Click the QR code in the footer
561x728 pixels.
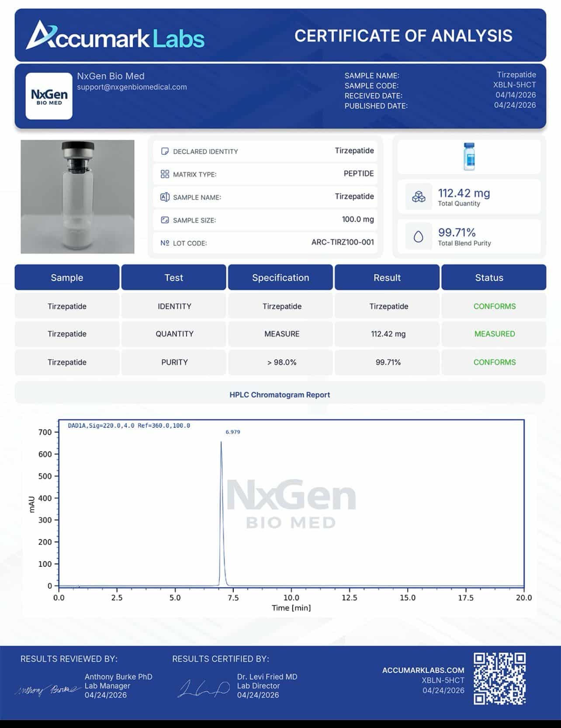click(500, 679)
